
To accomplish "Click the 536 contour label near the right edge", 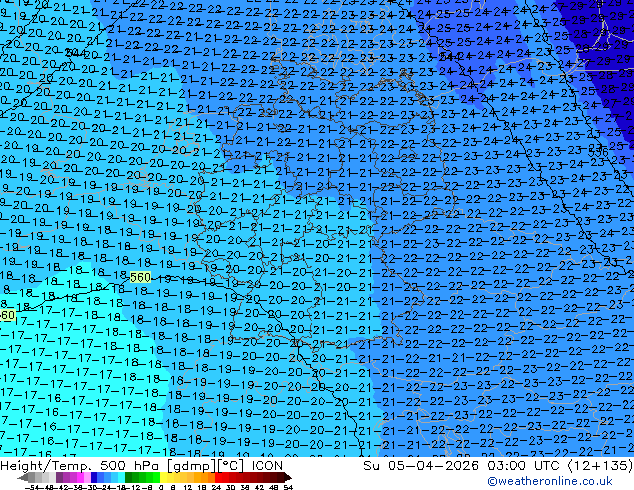I will click(x=598, y=152).
